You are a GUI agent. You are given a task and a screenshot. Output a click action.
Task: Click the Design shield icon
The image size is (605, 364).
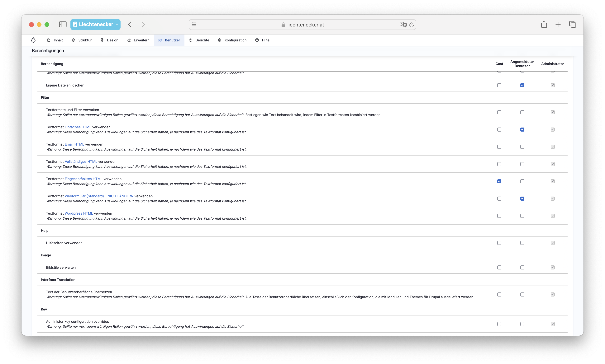[x=102, y=40]
